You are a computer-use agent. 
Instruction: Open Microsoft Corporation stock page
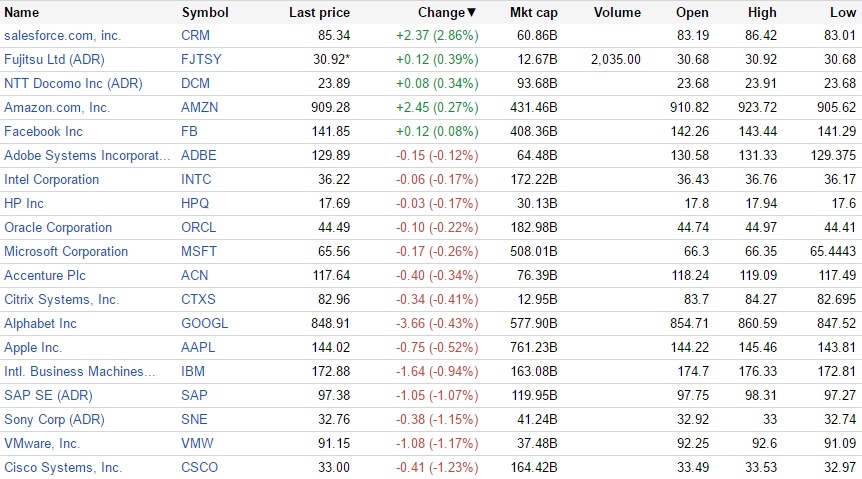(x=66, y=251)
